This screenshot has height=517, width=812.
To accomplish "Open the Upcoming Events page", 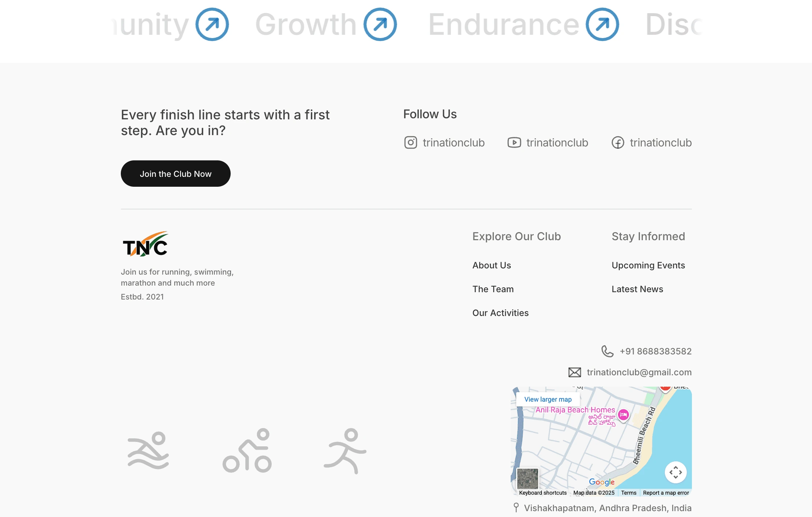I will 648,265.
